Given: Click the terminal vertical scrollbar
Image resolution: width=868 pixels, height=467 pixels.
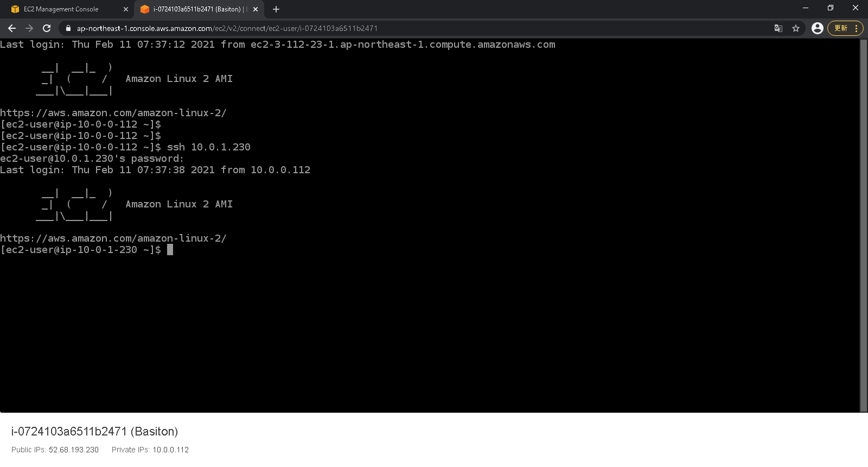Looking at the screenshot, I should (x=864, y=225).
